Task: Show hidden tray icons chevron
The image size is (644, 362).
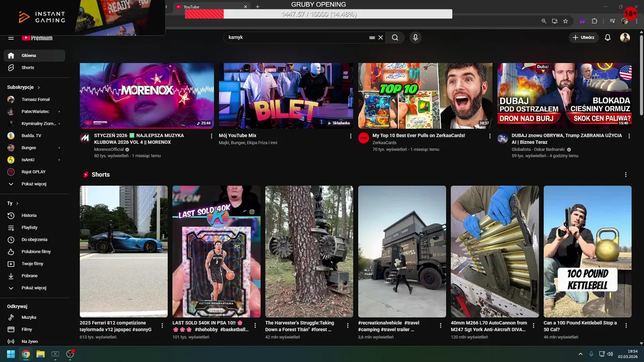Action: click(580, 354)
